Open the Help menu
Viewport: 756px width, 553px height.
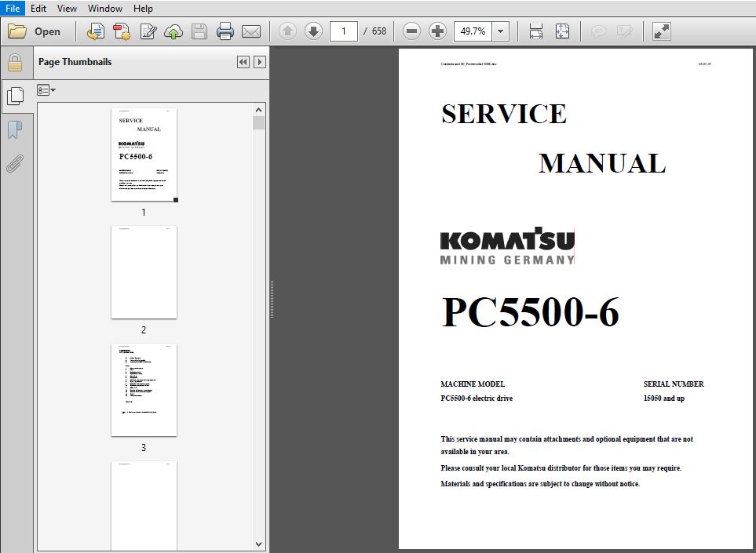tap(143, 8)
